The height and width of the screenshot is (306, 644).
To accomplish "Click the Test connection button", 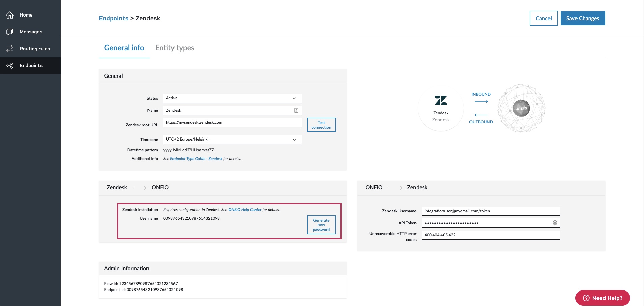I will 321,125.
